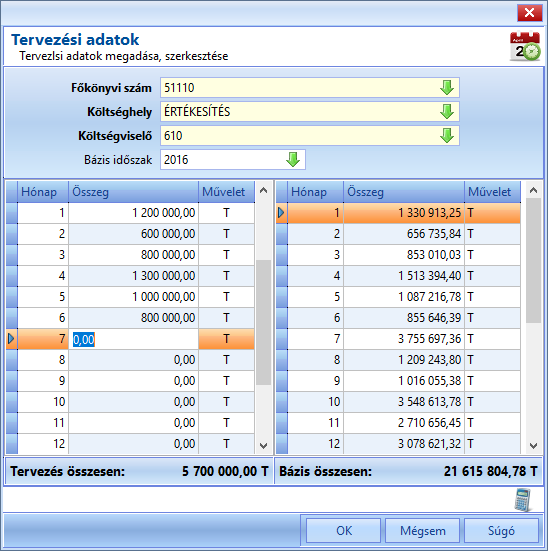Open help with Súgó button
The image size is (548, 551).
click(x=501, y=531)
